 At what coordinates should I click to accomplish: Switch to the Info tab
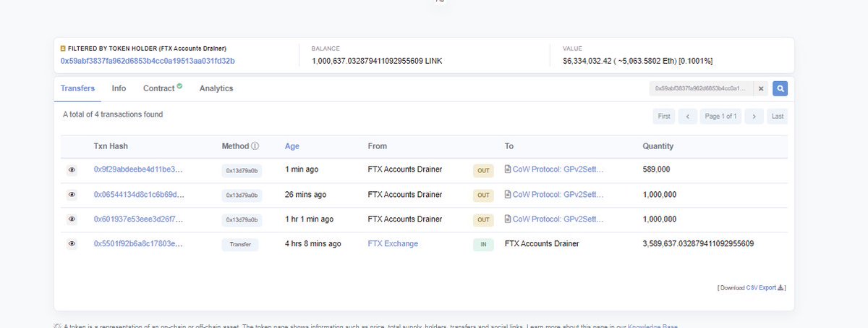(x=119, y=88)
